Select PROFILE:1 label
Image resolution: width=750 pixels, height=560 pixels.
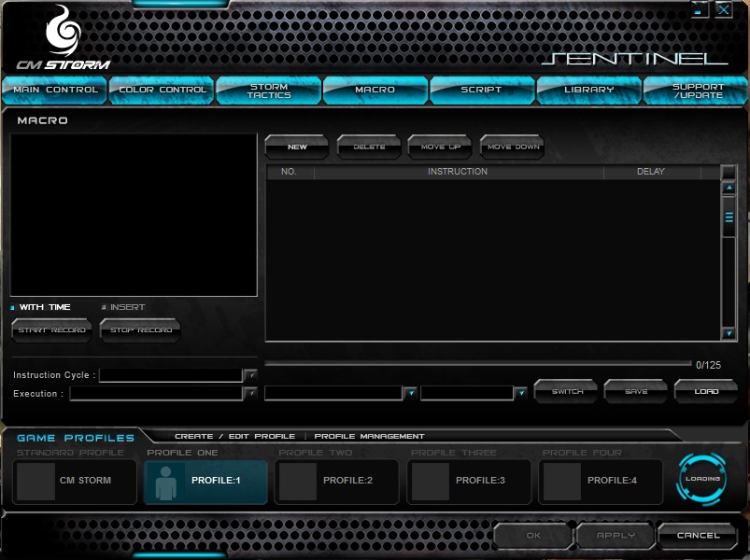point(216,481)
